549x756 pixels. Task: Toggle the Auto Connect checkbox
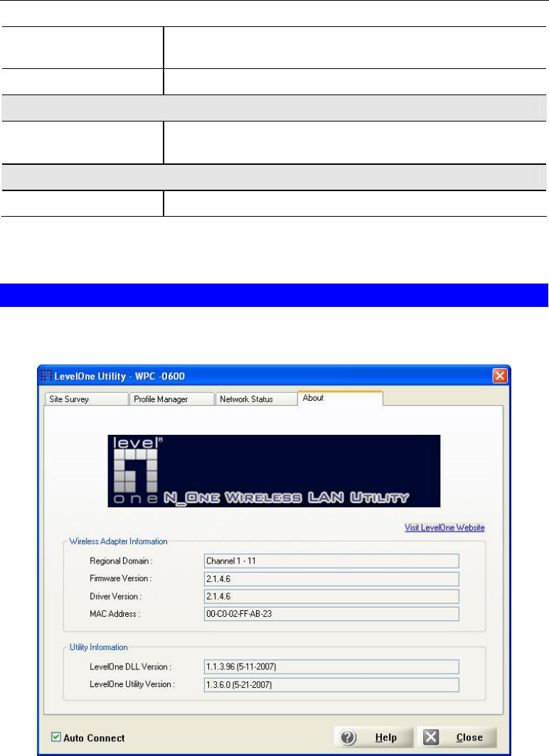[x=56, y=738]
